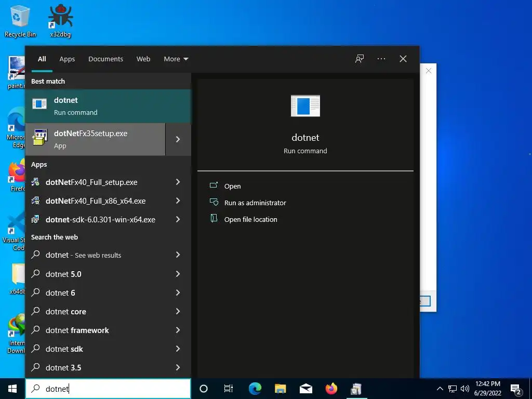The height and width of the screenshot is (399, 532).
Task: Switch to the All search tab
Action: [x=42, y=59]
